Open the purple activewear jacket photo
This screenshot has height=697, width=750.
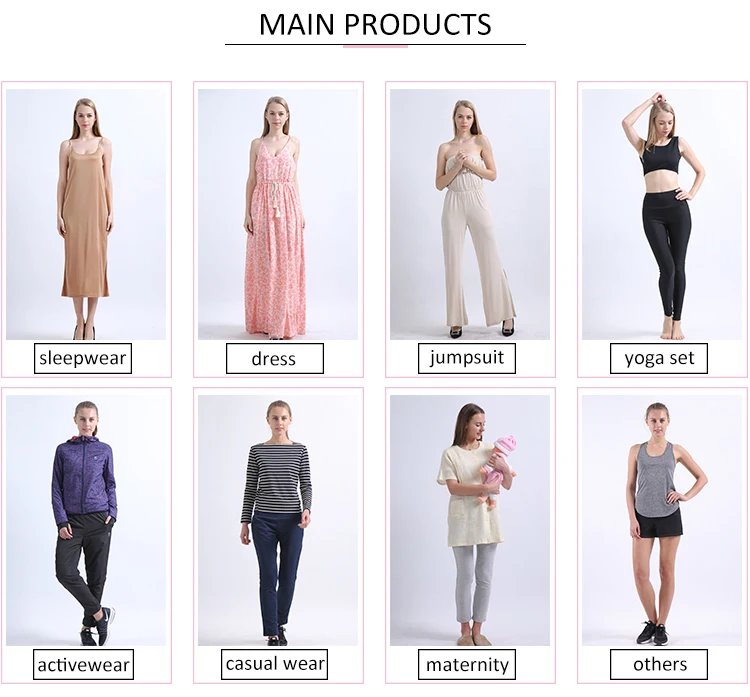(x=86, y=520)
